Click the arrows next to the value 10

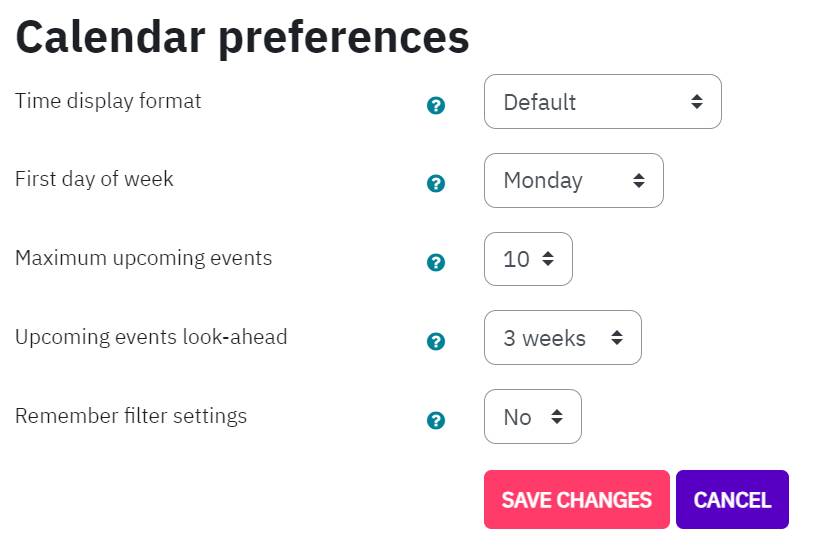(x=547, y=259)
